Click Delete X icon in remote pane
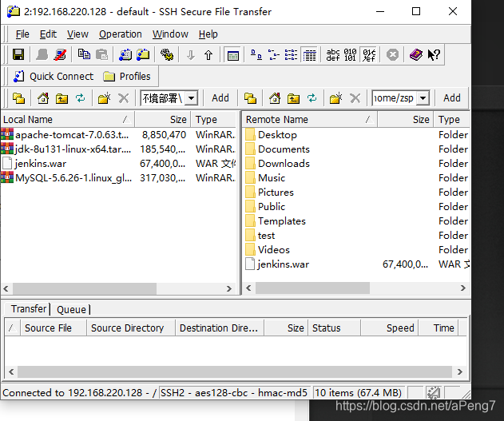This screenshot has width=504, height=421. [x=355, y=98]
